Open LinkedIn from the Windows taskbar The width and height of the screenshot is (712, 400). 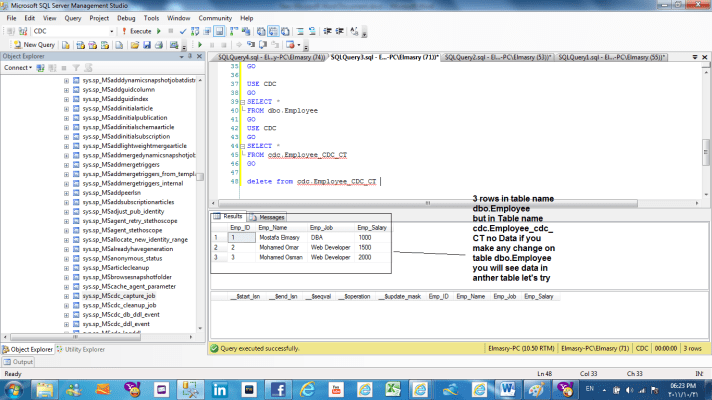[222, 388]
